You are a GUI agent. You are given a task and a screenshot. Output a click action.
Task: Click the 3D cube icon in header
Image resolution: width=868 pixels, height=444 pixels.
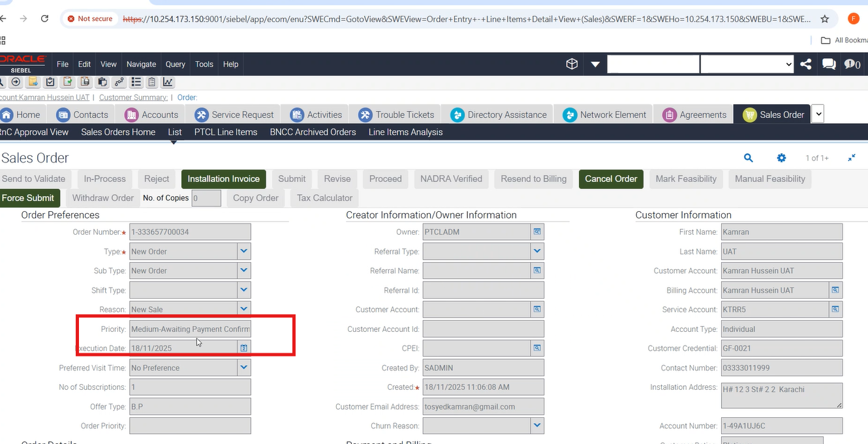(572, 64)
